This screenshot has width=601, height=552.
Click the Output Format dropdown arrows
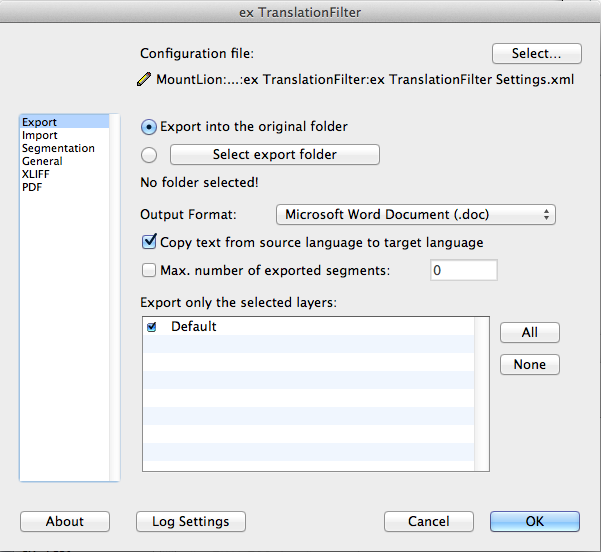(546, 214)
